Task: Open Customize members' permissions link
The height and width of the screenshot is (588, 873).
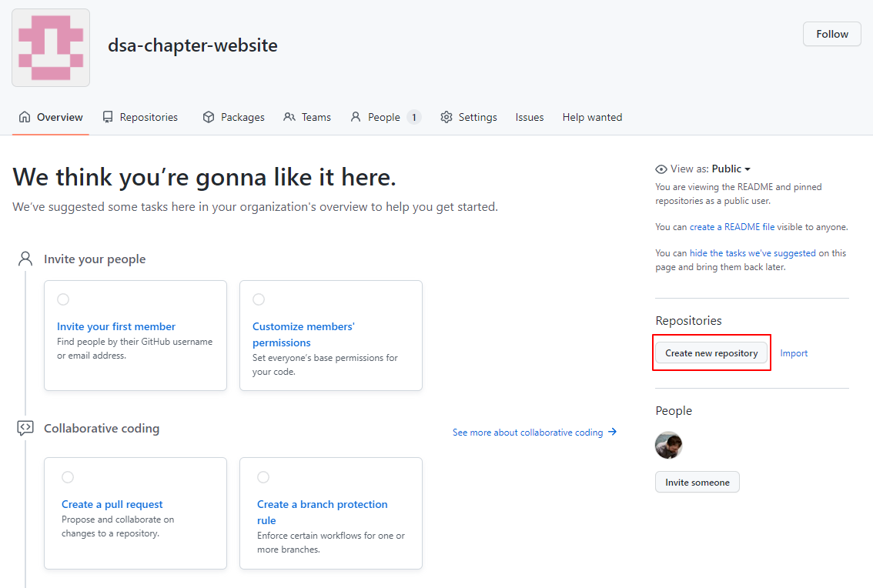Action: click(303, 334)
